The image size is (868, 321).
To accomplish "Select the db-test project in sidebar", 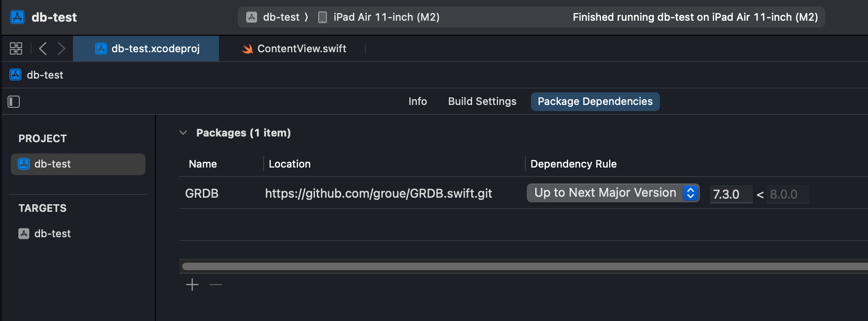I will 52,164.
